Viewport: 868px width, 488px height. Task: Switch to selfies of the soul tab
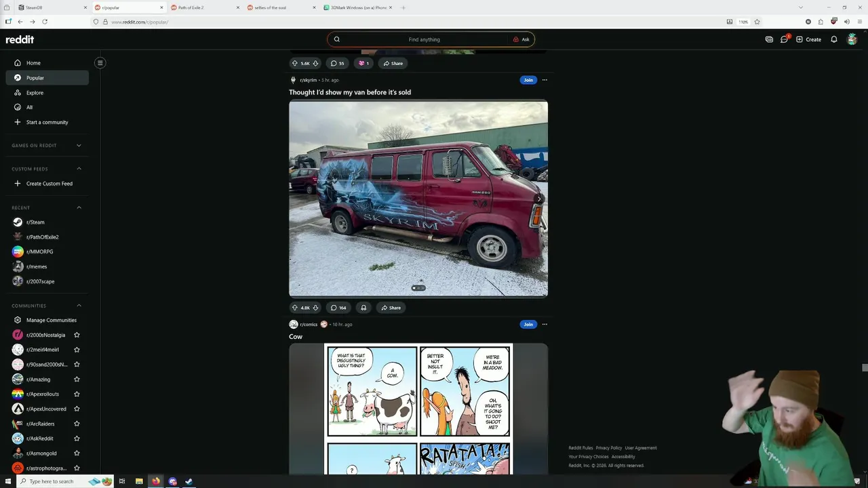pyautogui.click(x=281, y=7)
